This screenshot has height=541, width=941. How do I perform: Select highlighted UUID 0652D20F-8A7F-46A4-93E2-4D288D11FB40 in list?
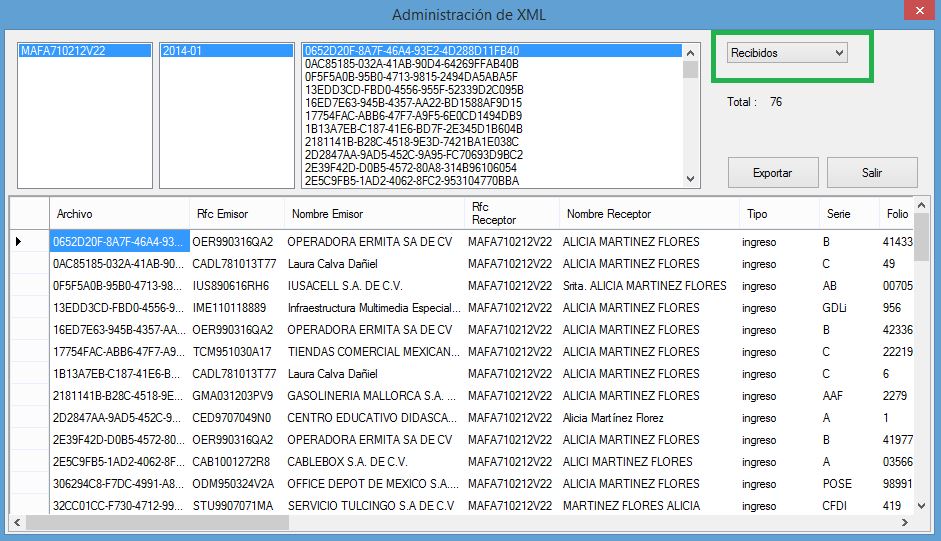click(x=492, y=51)
